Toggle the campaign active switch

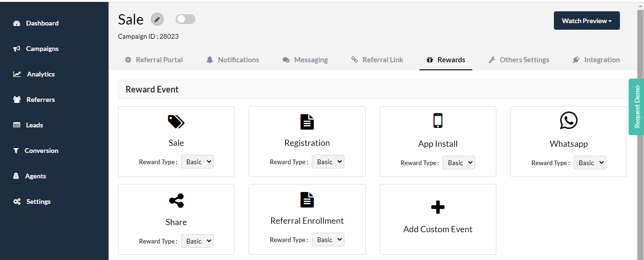click(x=185, y=19)
